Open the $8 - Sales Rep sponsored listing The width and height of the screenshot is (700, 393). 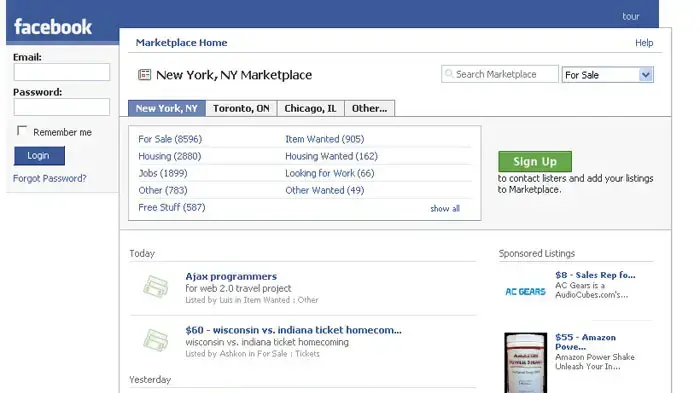tap(595, 275)
